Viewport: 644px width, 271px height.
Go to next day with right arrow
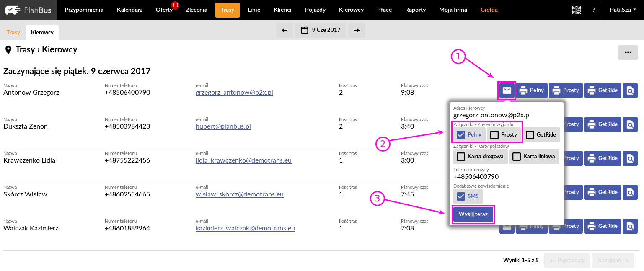pyautogui.click(x=356, y=30)
